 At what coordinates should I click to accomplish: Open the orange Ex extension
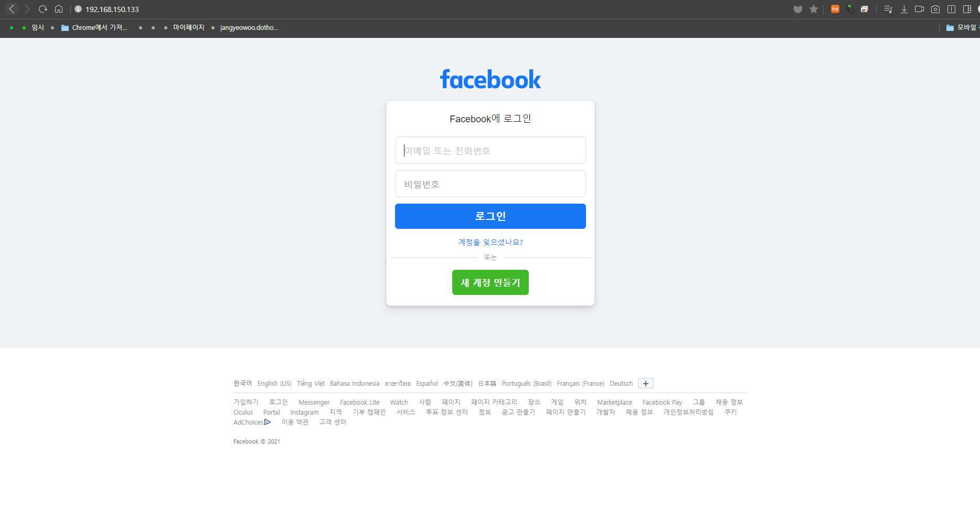click(835, 9)
